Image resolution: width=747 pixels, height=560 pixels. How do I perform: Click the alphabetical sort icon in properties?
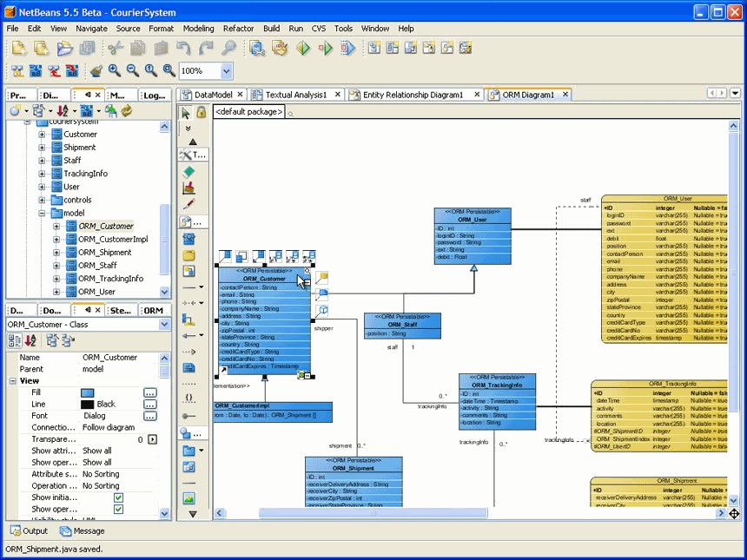30,340
